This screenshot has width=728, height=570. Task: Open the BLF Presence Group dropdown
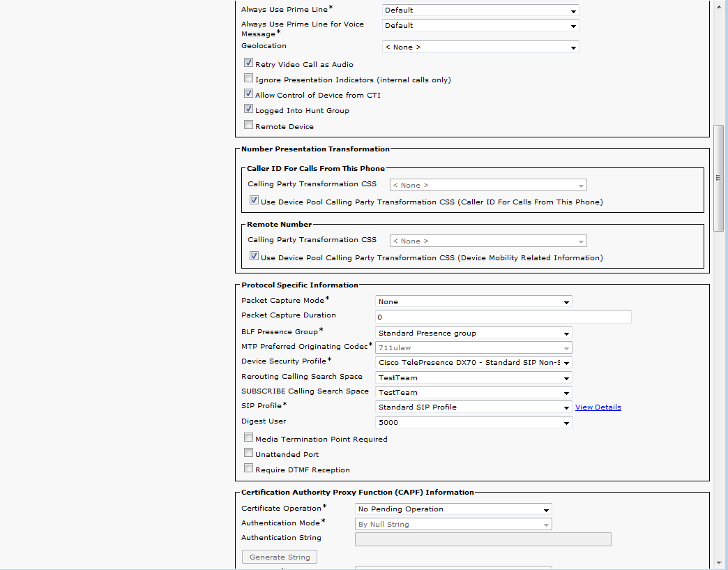[x=473, y=333]
